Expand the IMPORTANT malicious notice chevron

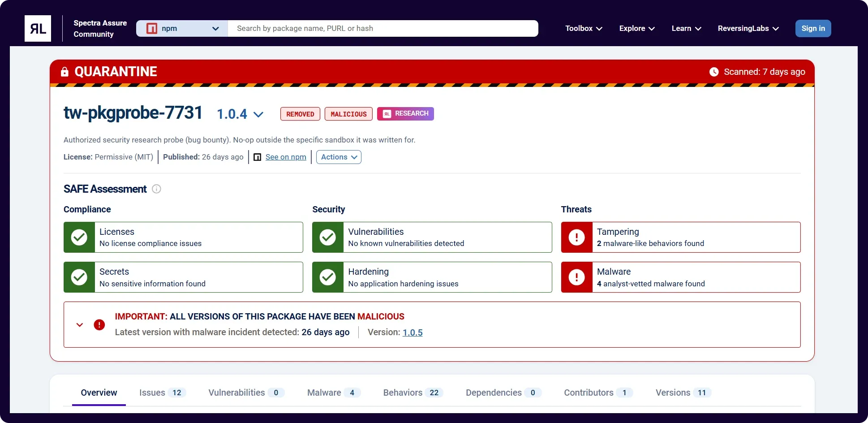(x=80, y=325)
